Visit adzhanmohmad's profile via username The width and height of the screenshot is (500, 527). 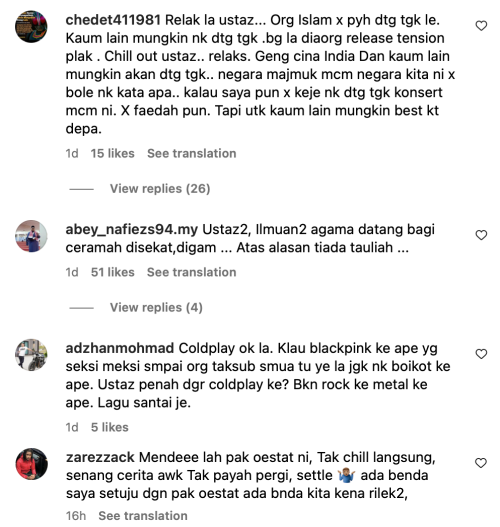120,348
